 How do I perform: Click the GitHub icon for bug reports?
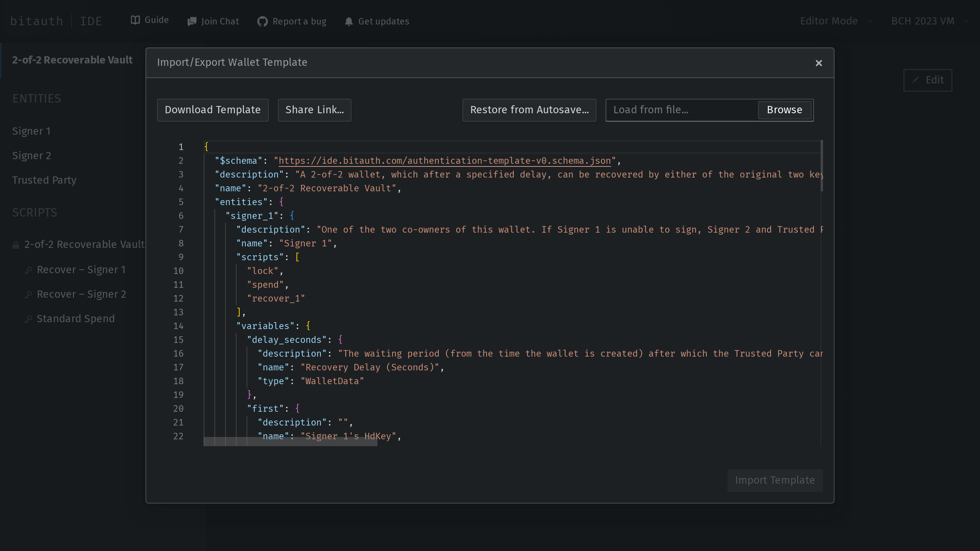click(x=262, y=21)
